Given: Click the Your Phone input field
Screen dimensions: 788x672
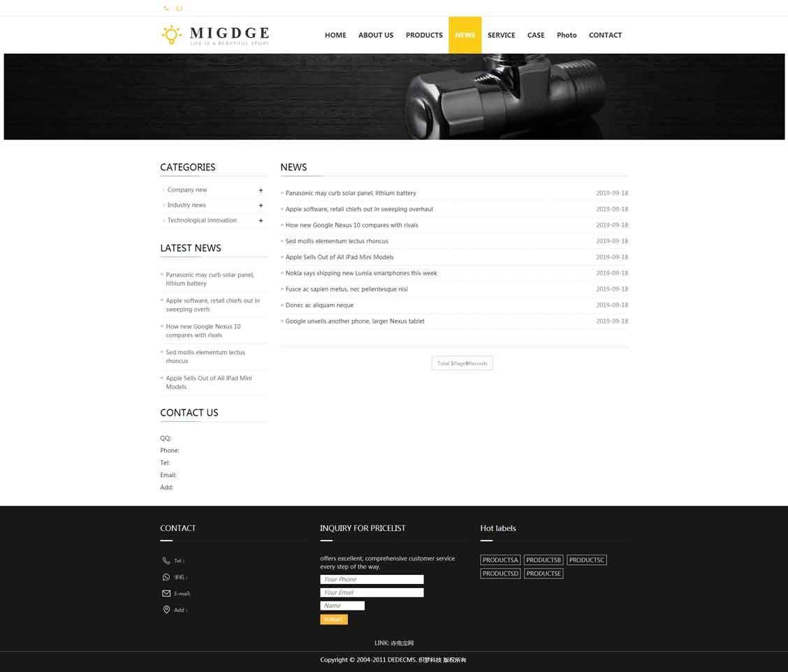Looking at the screenshot, I should point(372,579).
